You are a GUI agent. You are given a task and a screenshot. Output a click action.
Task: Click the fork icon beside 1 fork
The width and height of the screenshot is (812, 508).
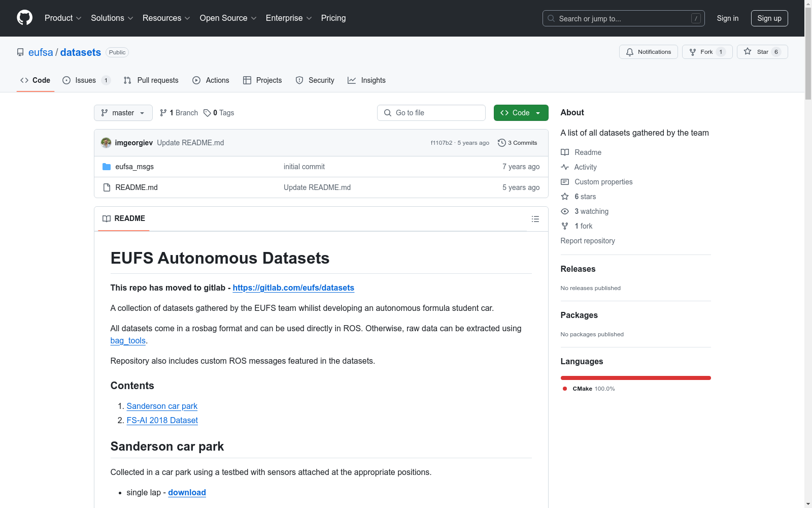(x=565, y=226)
